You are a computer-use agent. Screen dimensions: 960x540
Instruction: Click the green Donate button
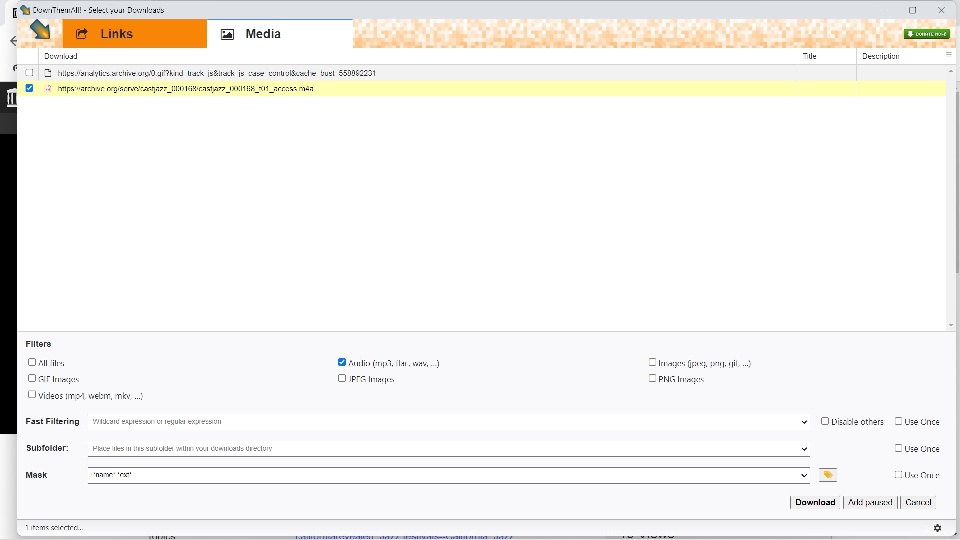(x=926, y=34)
